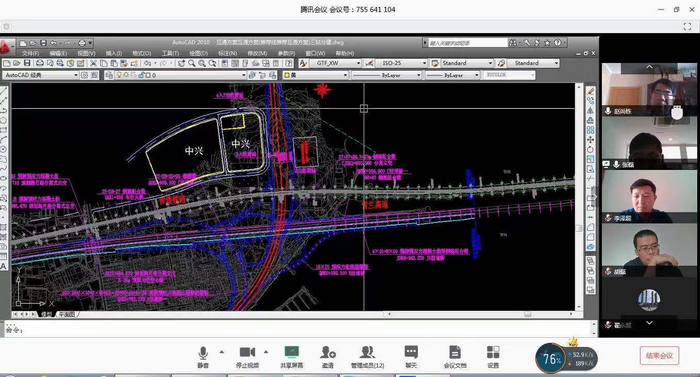Open the AutoCAD workspace dropdown
The height and width of the screenshot is (377, 700).
41,75
